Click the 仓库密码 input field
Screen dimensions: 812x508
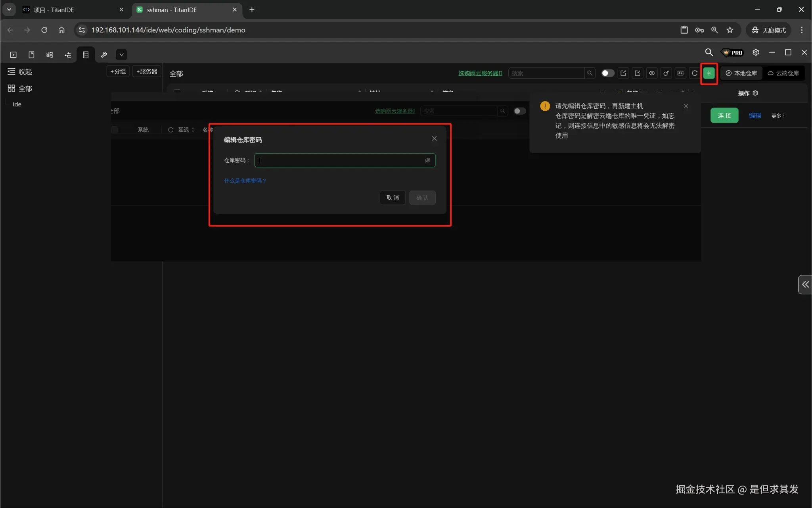click(x=340, y=160)
